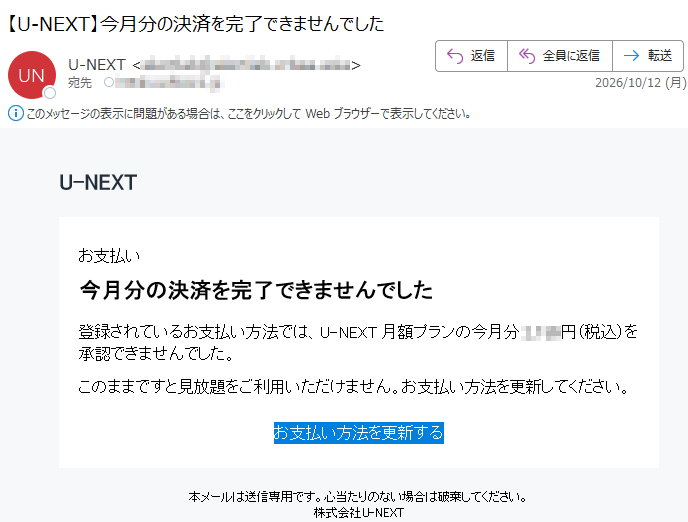Click the お支払い方法を更新する link
The height and width of the screenshot is (522, 688).
358,433
